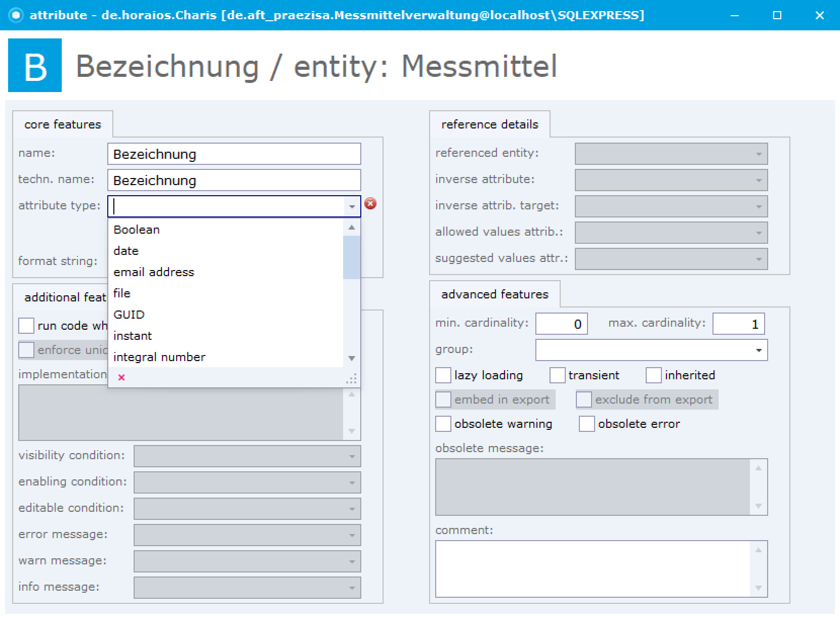Click the max. cardinality field

point(738,324)
